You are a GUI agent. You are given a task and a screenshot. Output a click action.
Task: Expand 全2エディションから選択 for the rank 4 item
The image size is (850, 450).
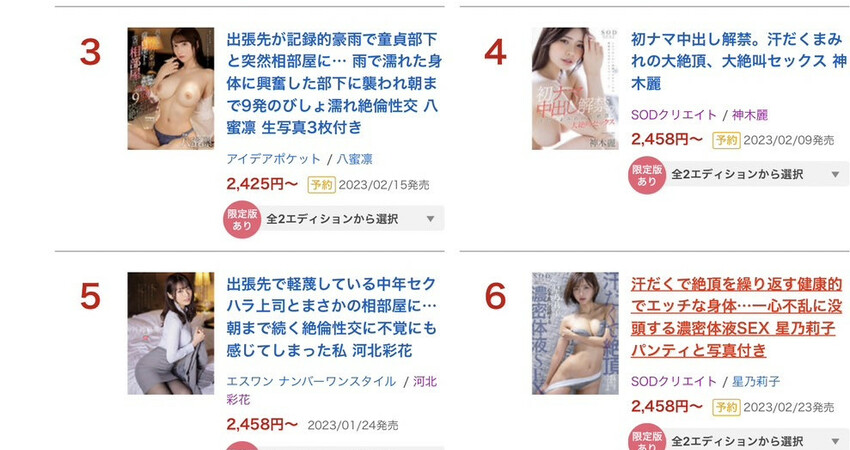click(x=757, y=175)
